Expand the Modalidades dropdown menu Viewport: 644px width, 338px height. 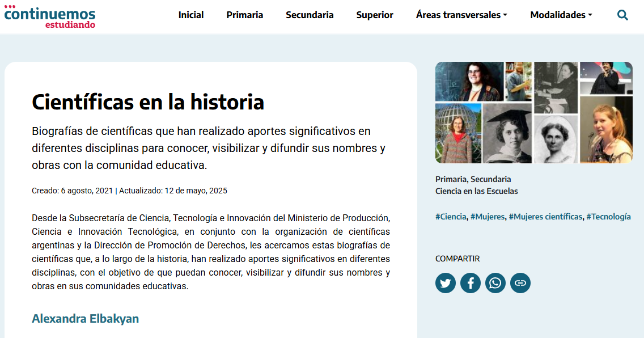coord(561,15)
